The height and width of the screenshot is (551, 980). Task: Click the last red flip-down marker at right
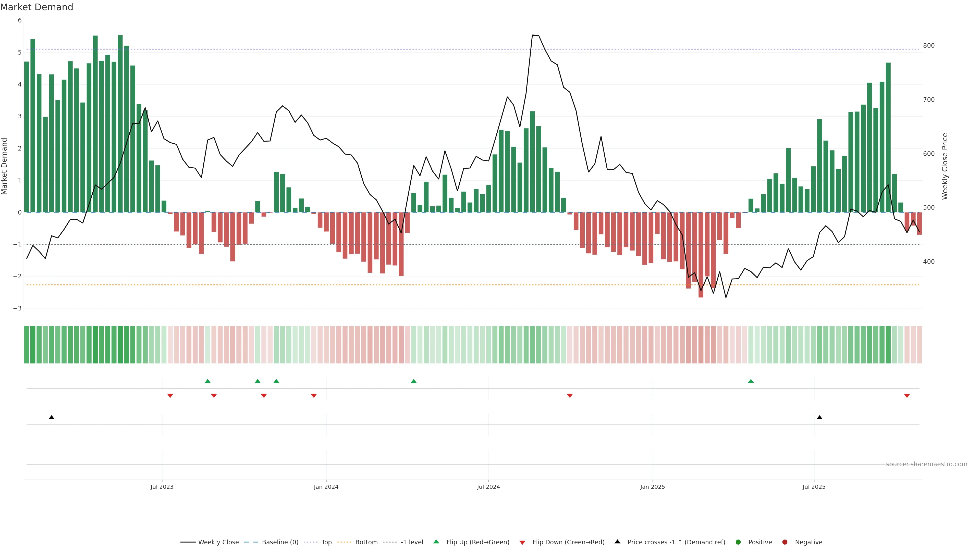coord(907,396)
